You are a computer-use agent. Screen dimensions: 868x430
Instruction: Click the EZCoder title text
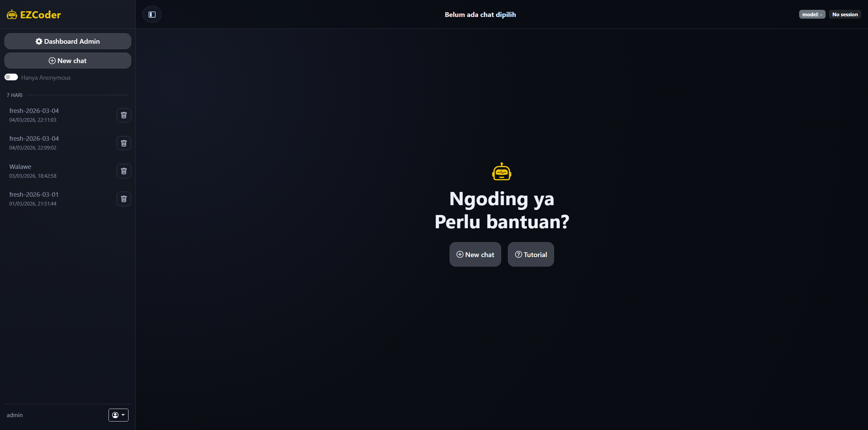pyautogui.click(x=40, y=15)
